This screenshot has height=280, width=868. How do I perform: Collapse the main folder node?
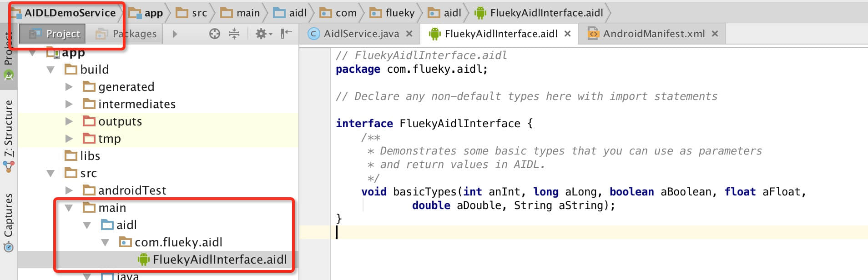point(69,208)
